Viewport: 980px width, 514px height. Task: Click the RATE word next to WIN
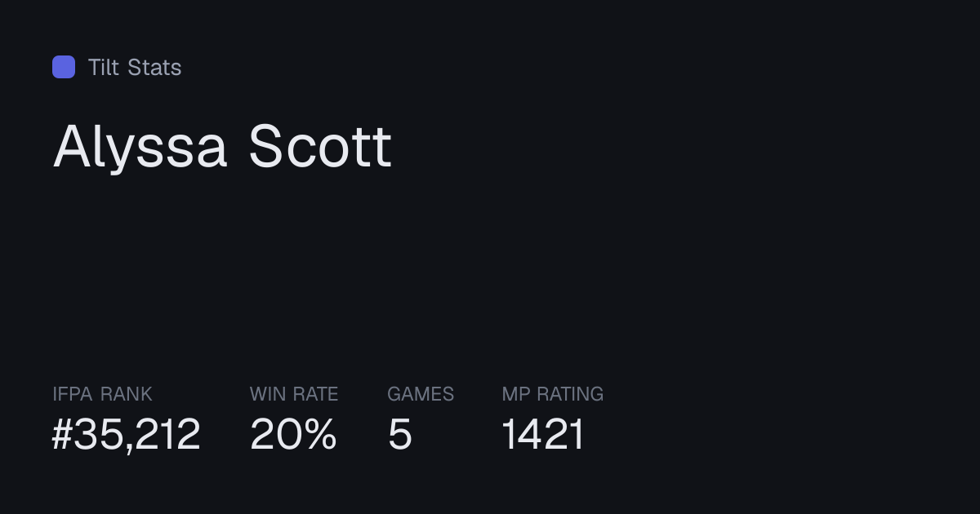tap(314, 394)
